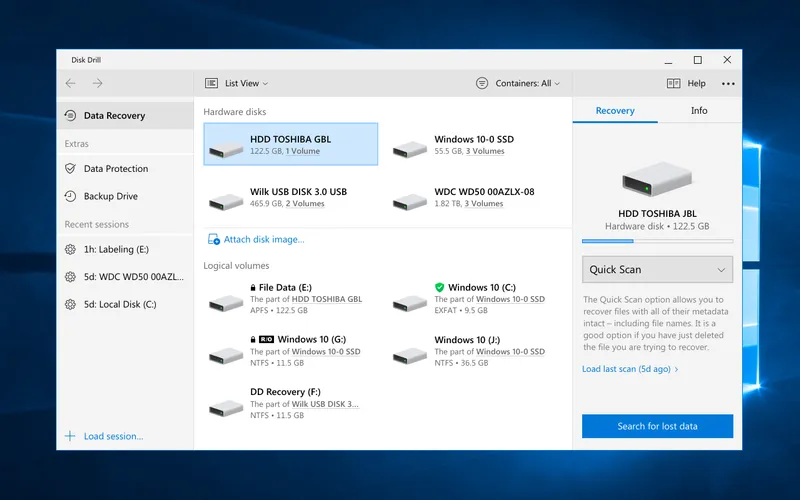Click 3 Volumes link under WDC WD50
Screen dimensions: 800x500
[483, 204]
